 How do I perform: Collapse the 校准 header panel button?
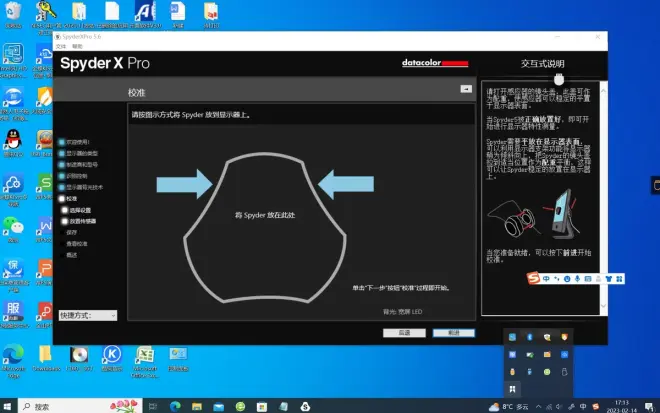point(466,89)
